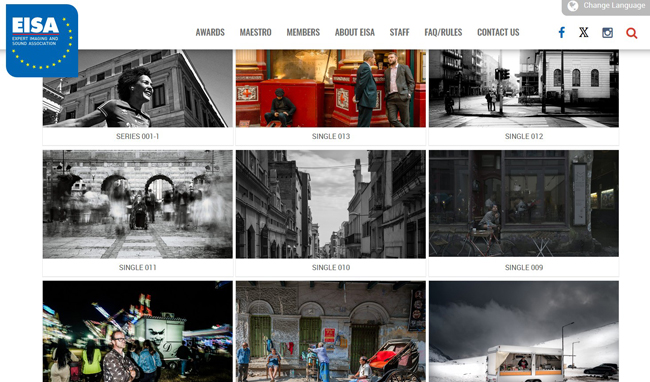
Task: Select the STAFF navigation link
Action: pos(399,32)
